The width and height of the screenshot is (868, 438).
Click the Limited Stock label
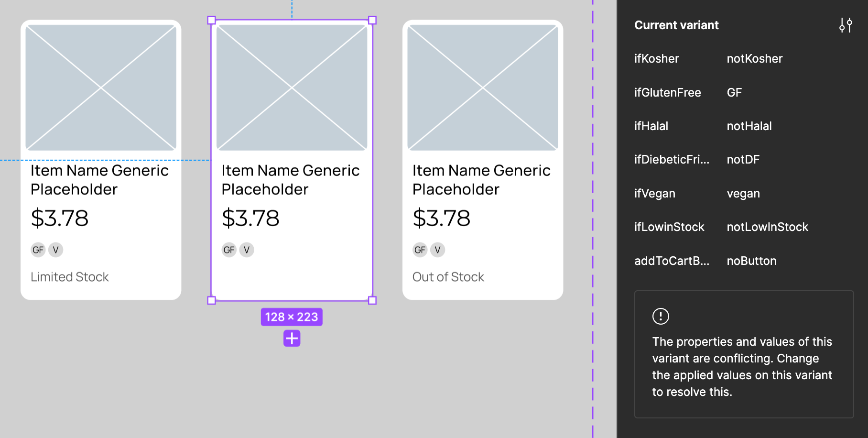(70, 277)
